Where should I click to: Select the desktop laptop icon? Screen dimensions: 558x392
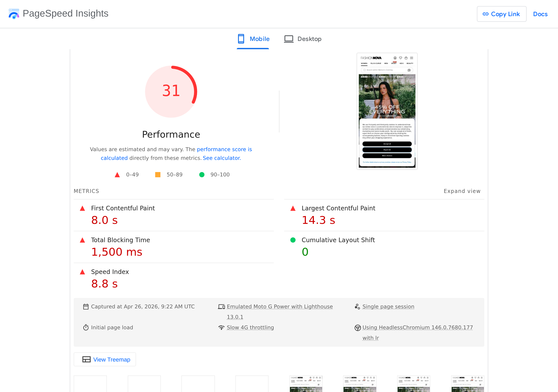(289, 38)
